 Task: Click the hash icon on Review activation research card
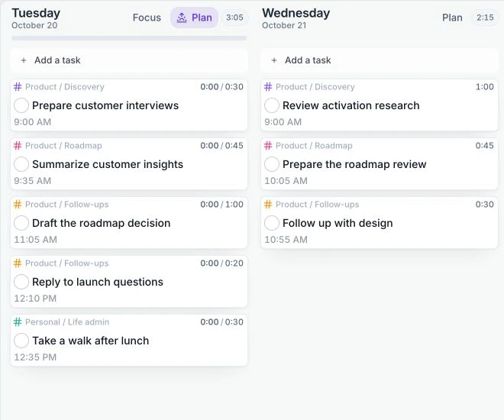268,87
